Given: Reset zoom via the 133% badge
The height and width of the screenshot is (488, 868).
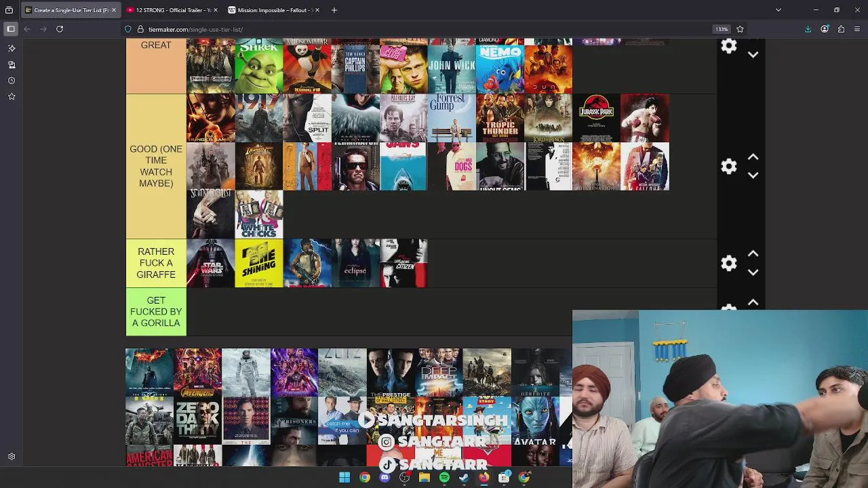Looking at the screenshot, I should [722, 29].
